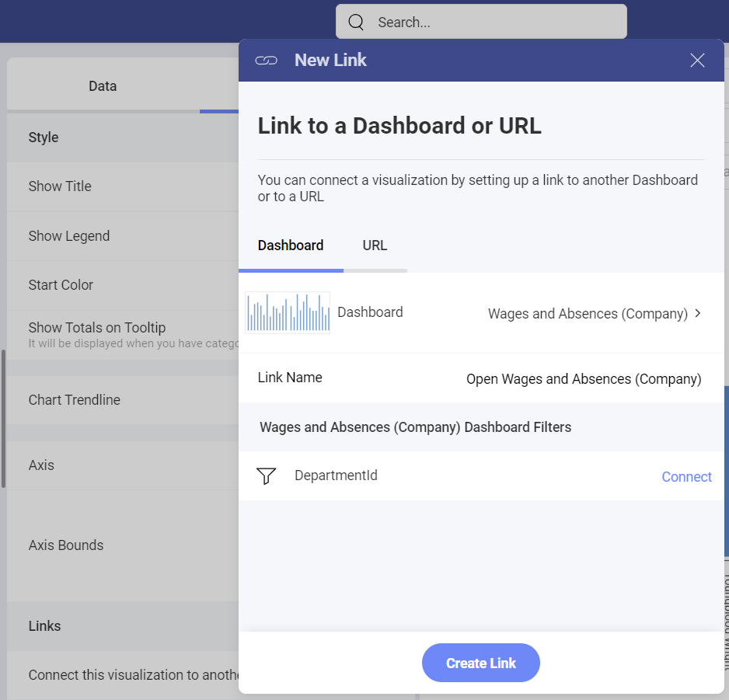
Task: Switch to the URL tab
Action: pyautogui.click(x=375, y=246)
